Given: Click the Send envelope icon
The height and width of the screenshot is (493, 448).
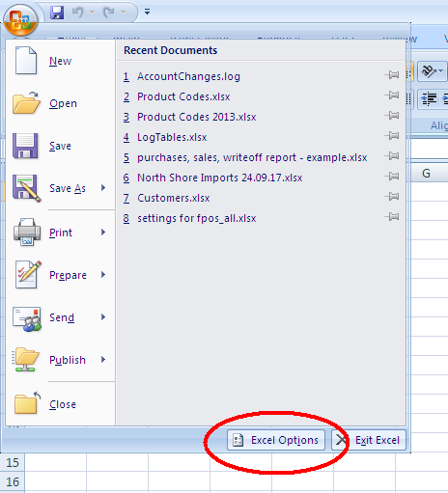Looking at the screenshot, I should 27,318.
